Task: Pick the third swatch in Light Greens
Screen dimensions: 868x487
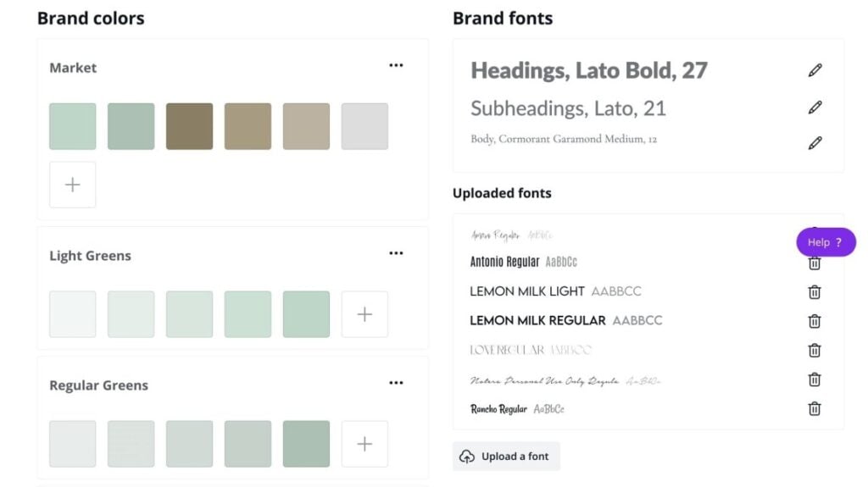Action: point(189,314)
